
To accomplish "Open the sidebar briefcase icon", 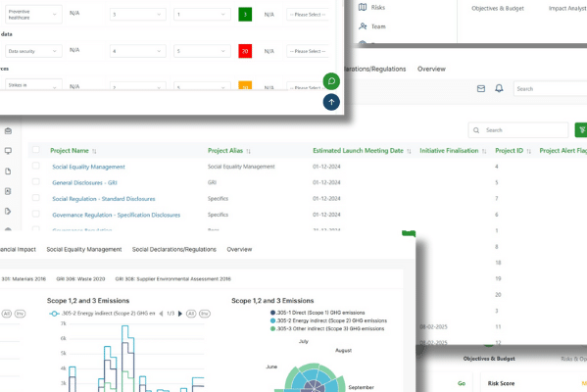I will (x=8, y=131).
